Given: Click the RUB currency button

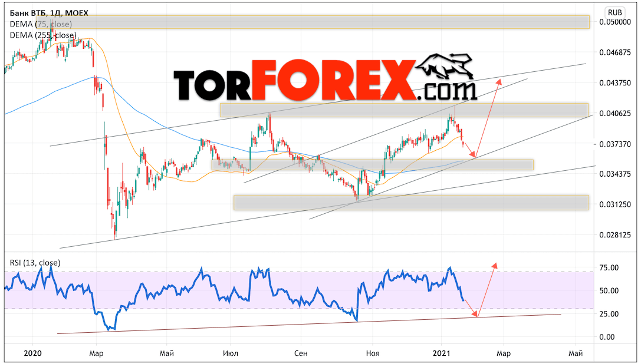Looking at the screenshot, I should pos(614,13).
